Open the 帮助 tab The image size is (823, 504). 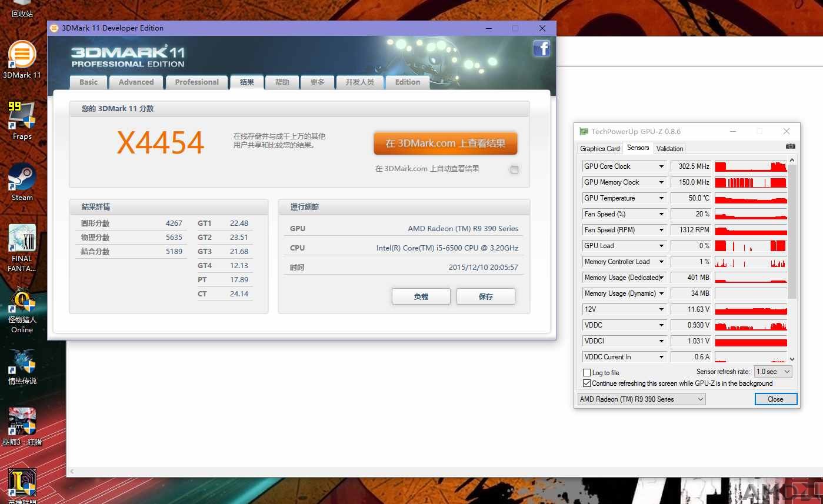coord(282,82)
